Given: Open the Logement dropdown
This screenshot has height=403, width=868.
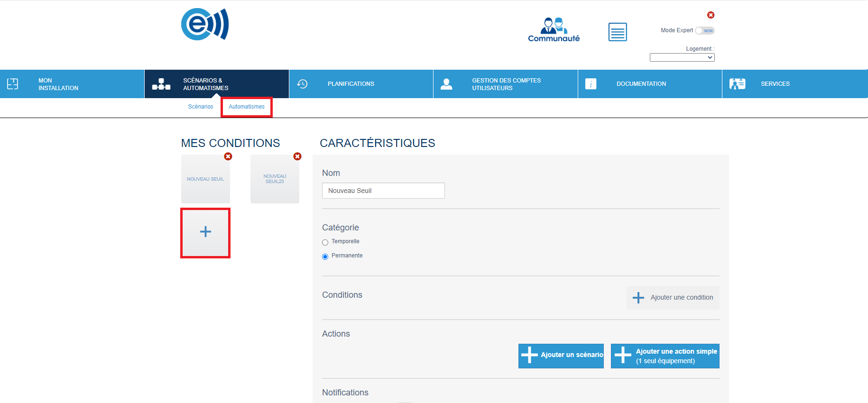Looking at the screenshot, I should pos(682,57).
